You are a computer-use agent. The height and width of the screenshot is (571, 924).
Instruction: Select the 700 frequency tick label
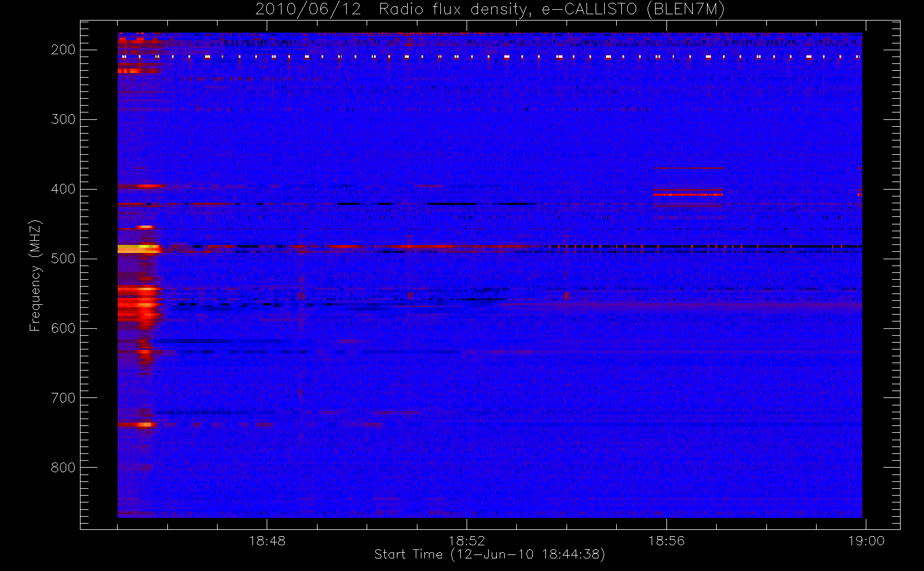pyautogui.click(x=63, y=398)
